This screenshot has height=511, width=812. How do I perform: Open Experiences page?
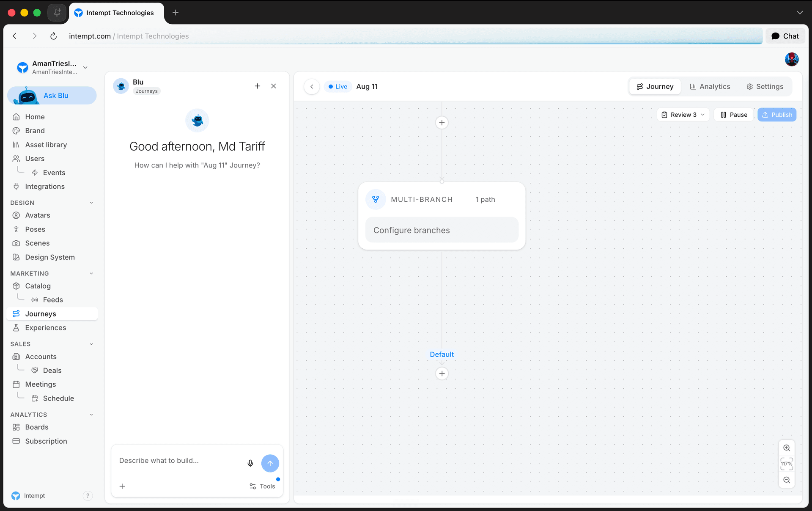tap(52, 328)
